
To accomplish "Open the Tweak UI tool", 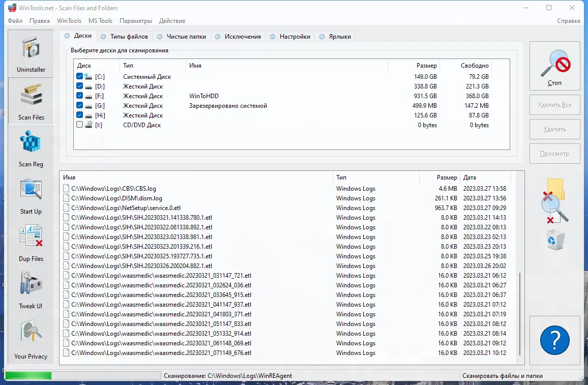I will tap(31, 290).
